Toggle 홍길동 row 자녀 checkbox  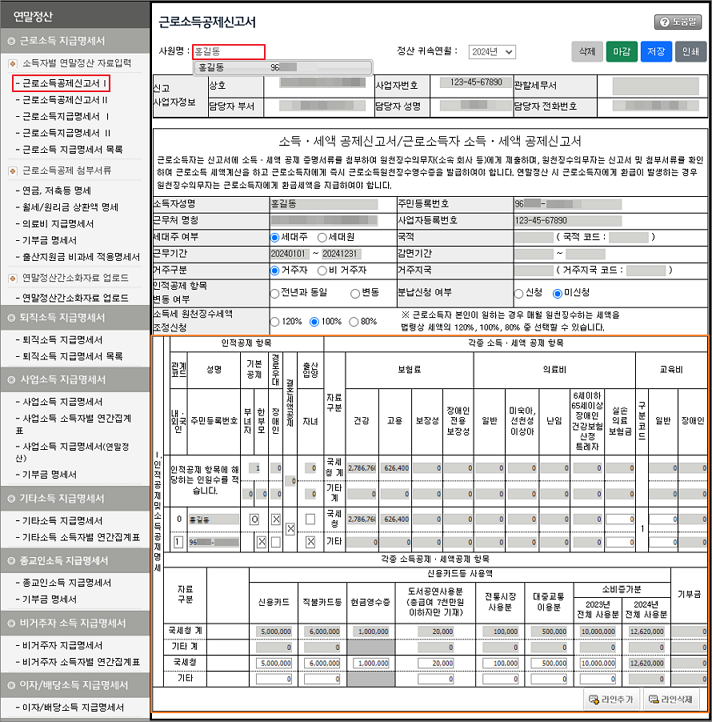(x=310, y=542)
